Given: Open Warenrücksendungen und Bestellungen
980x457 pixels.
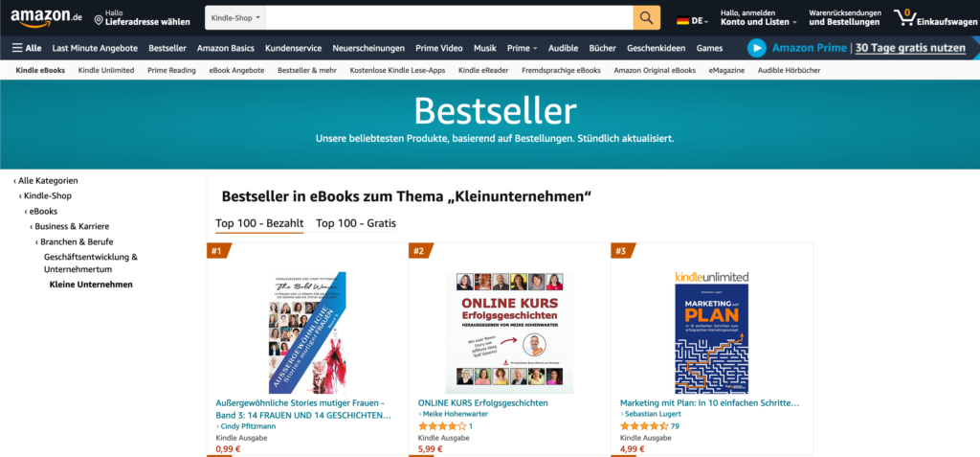Looking at the screenshot, I should (x=845, y=17).
